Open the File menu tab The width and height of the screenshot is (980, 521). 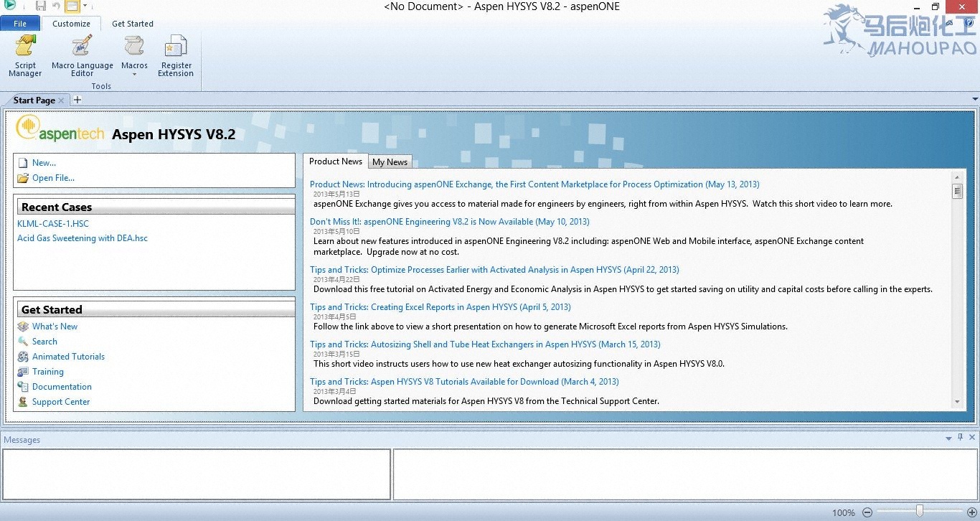[20, 24]
